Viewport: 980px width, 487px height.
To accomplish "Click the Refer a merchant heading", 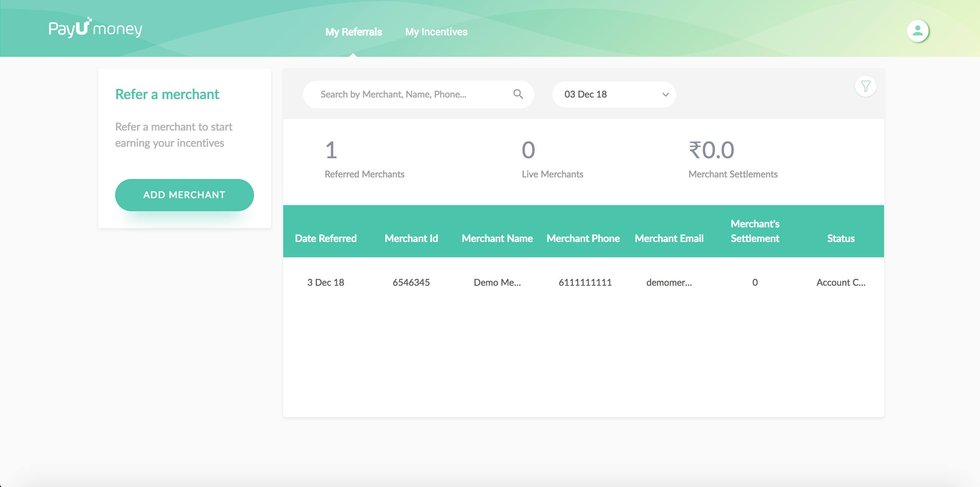I will (x=167, y=94).
